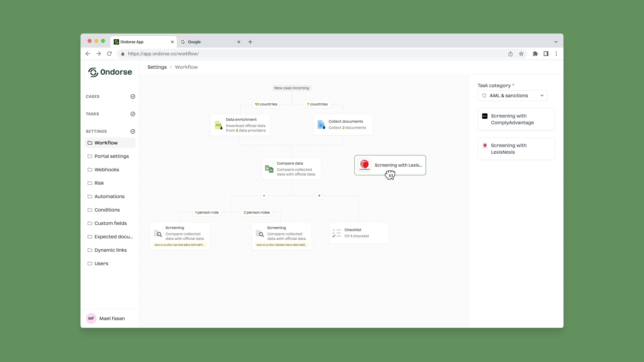This screenshot has width=644, height=362.
Task: Select the Data enrichment node
Action: 240,125
